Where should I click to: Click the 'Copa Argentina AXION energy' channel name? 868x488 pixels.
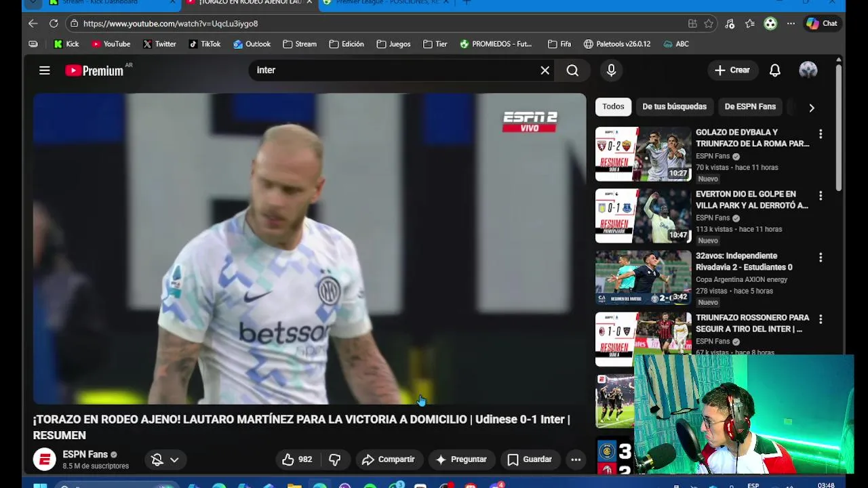coord(741,279)
